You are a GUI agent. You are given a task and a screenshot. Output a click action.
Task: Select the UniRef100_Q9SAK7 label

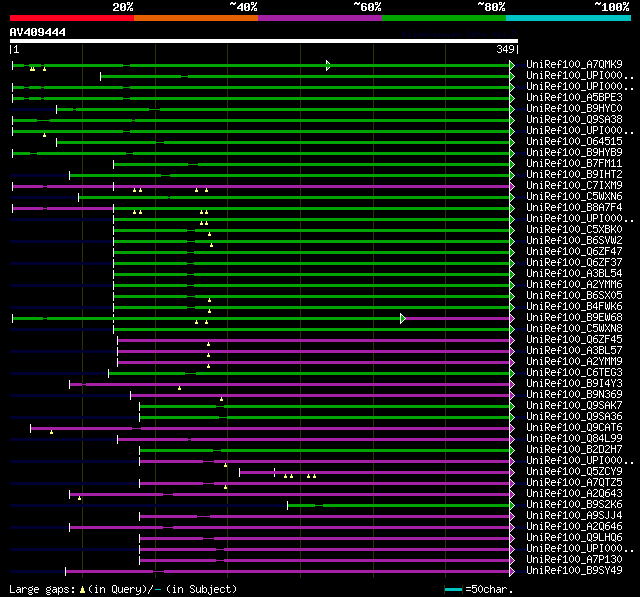tap(574, 406)
